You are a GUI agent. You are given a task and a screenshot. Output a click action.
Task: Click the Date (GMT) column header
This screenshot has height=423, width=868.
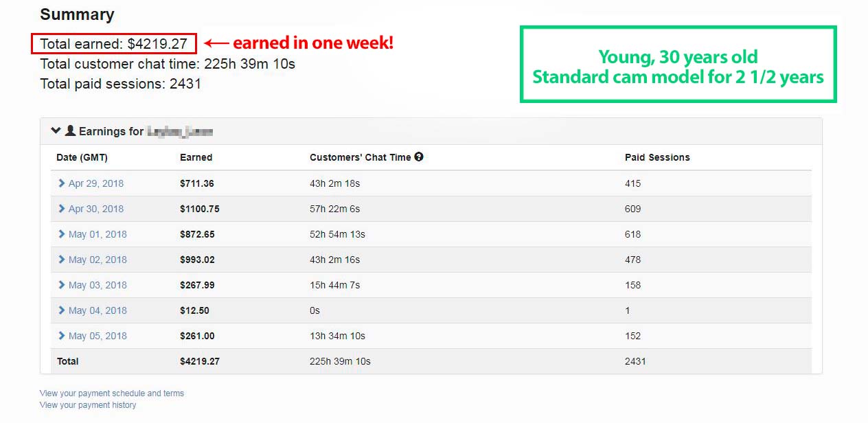tap(82, 157)
